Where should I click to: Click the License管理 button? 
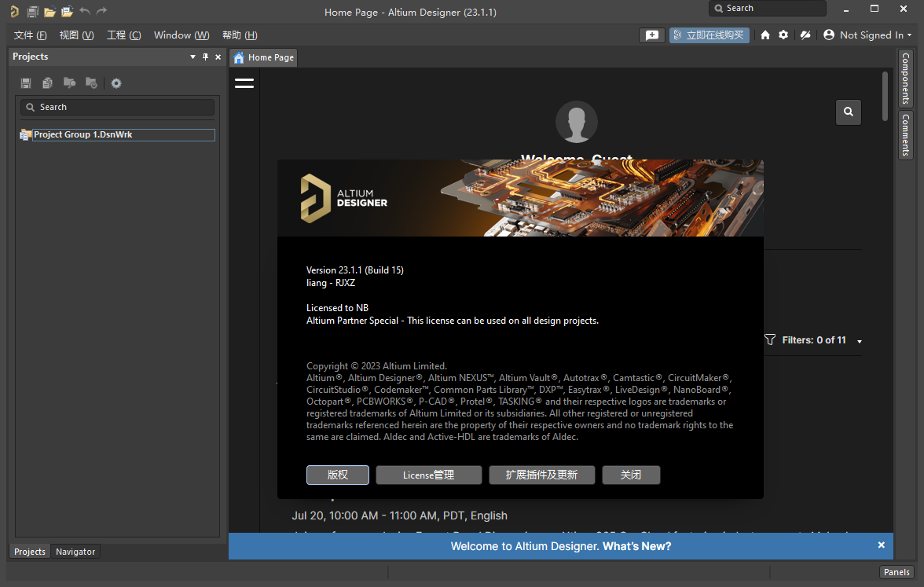coord(428,475)
